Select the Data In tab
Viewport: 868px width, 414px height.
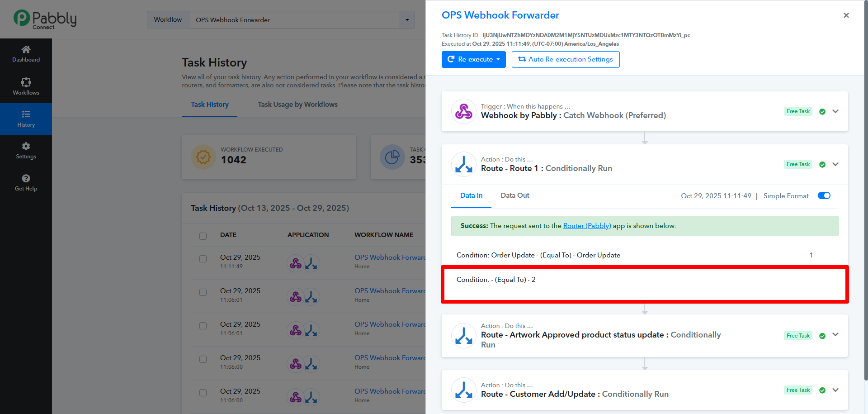471,195
